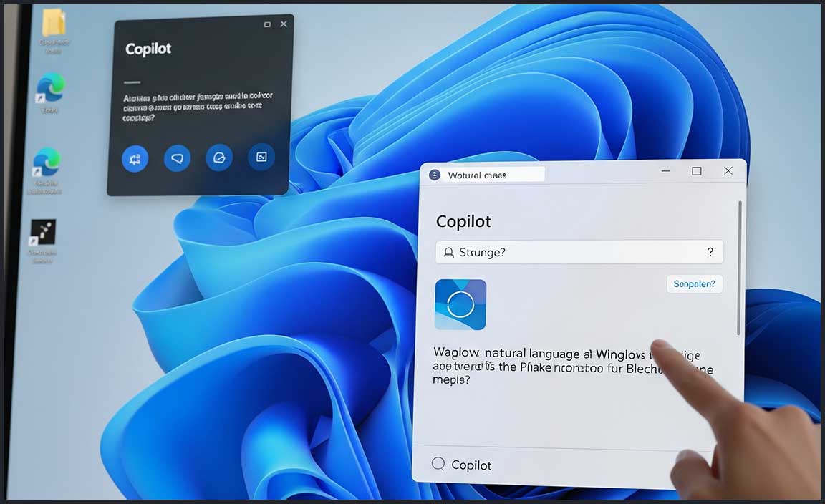Open the folder icon on the desktop
This screenshot has width=825, height=504.
tap(54, 23)
